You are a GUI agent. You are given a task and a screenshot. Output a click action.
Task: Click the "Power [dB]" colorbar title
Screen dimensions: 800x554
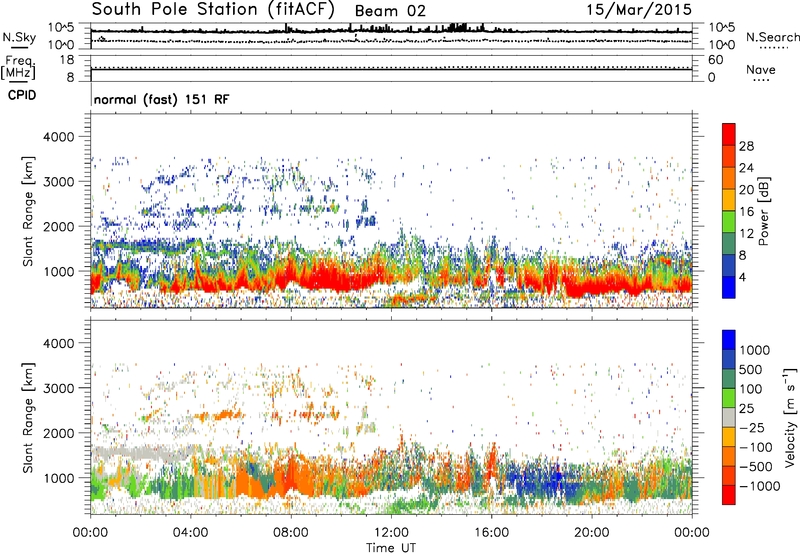coord(763,211)
